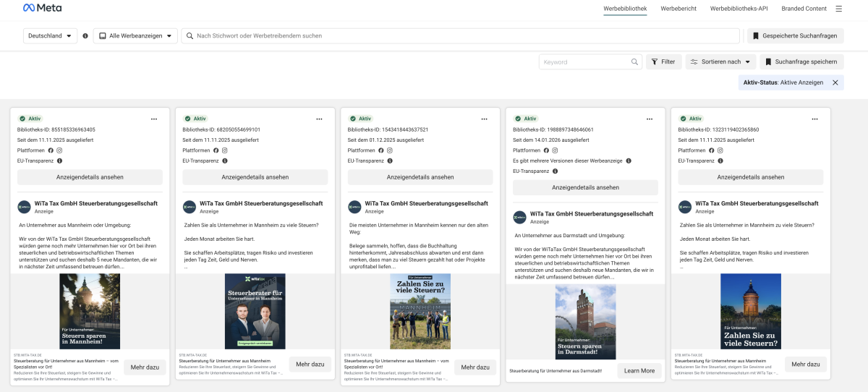The width and height of the screenshot is (868, 392).
Task: Click WiTa Tax advertiser name on ad 1543418443637521
Action: click(x=427, y=204)
